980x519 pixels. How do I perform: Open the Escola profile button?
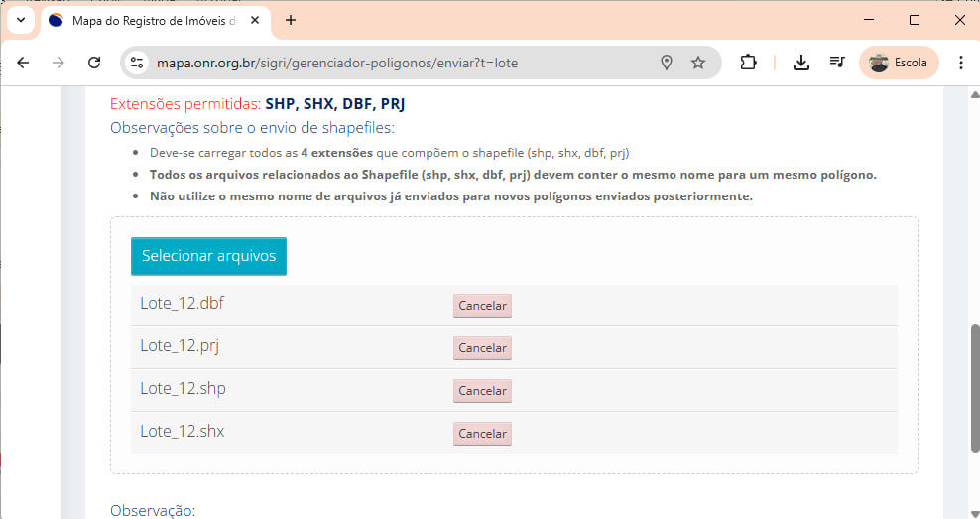tap(899, 63)
